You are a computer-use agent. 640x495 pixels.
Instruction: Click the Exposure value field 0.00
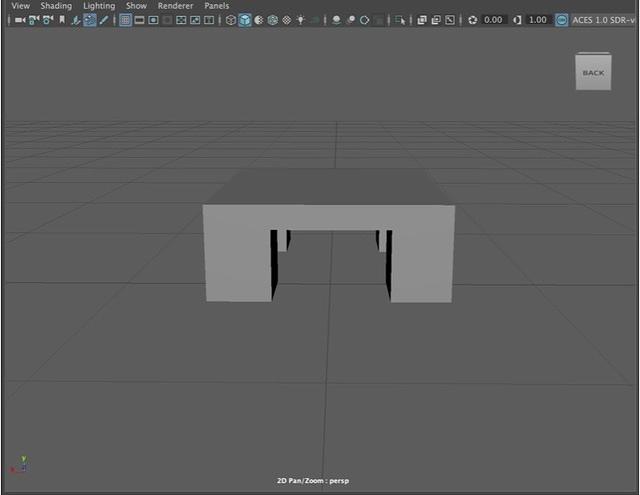coord(493,20)
